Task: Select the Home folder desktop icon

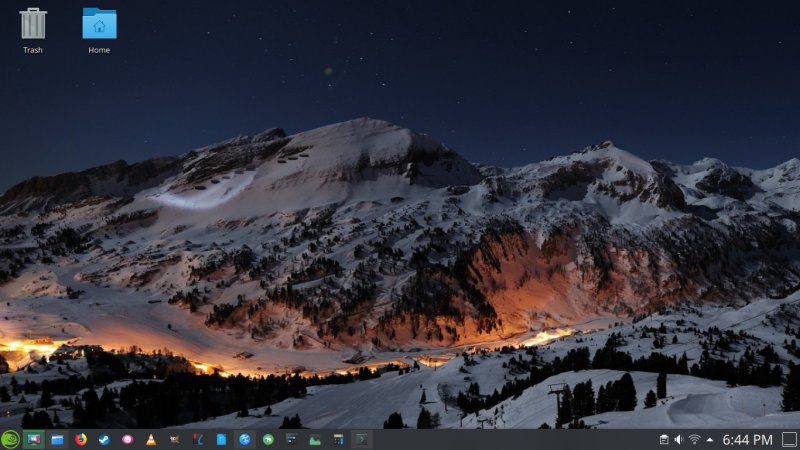Action: (x=99, y=30)
